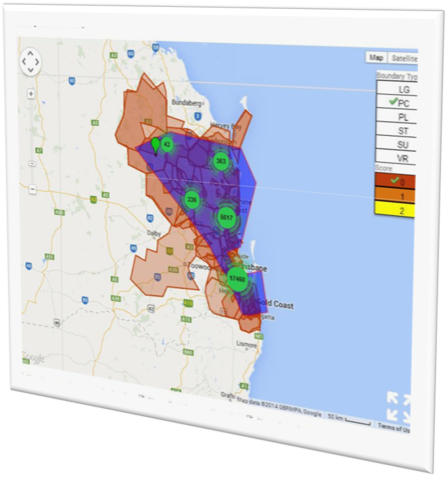Click the Google logo on the map
This screenshot has height=477, width=448.
(x=33, y=359)
